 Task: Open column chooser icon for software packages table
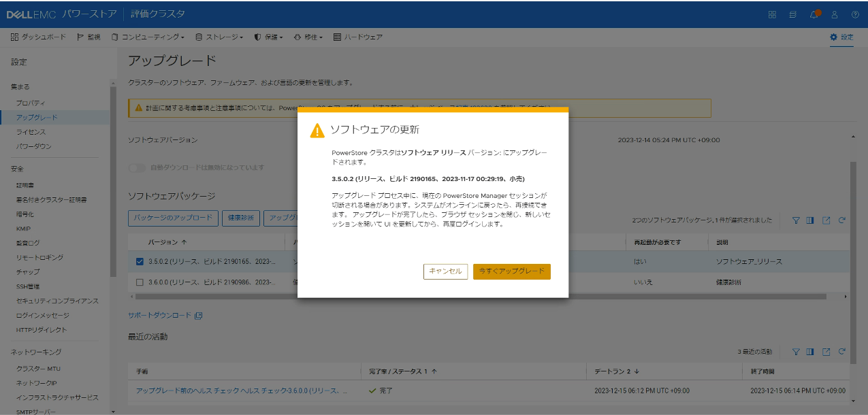(x=810, y=220)
